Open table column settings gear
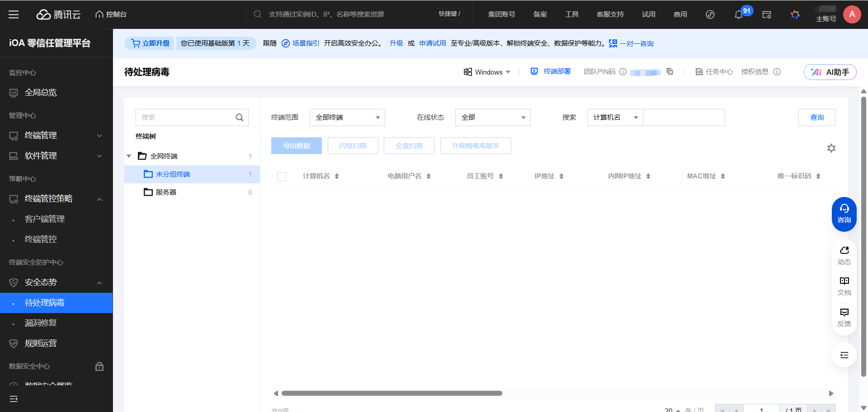 click(831, 148)
